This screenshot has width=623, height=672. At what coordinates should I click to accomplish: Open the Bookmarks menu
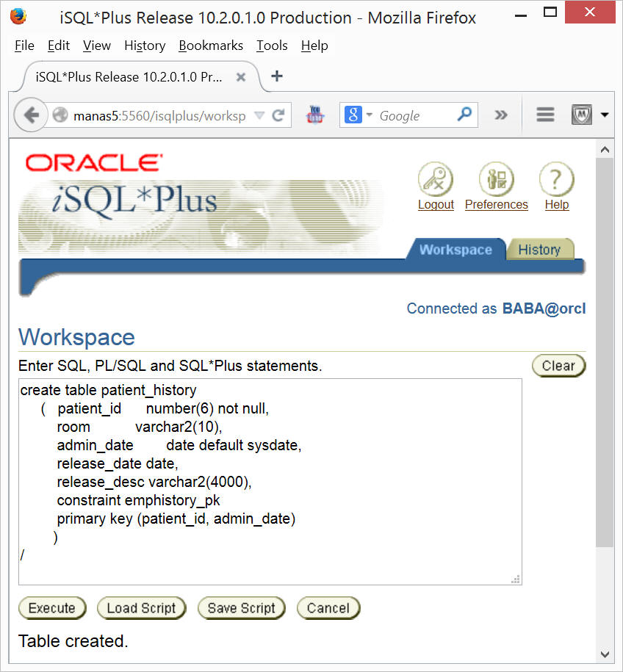point(211,46)
